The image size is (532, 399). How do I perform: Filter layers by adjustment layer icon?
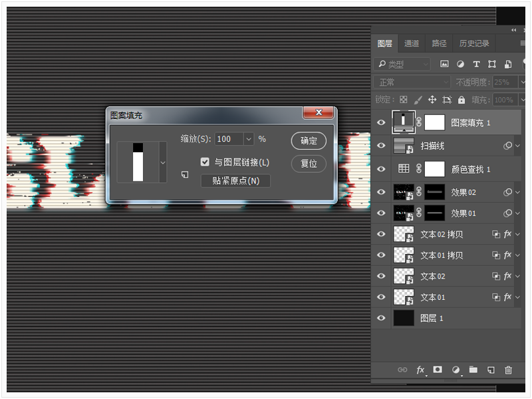[460, 64]
